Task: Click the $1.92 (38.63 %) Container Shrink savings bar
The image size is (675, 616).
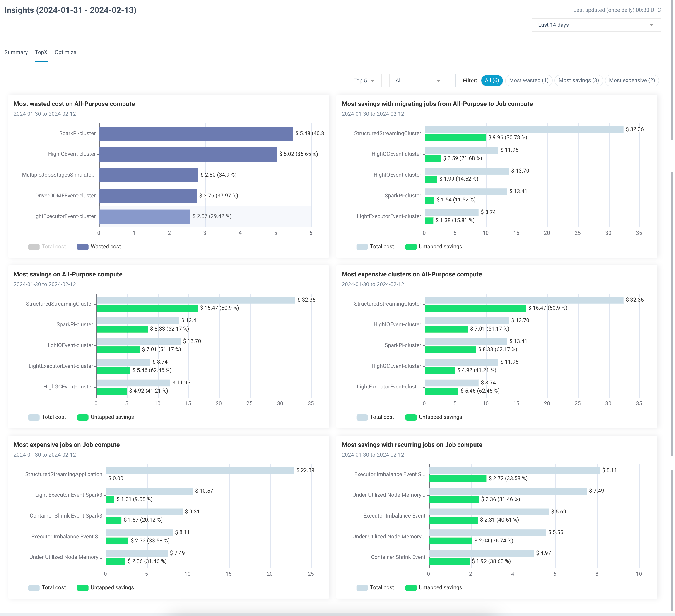Action: 449,561
